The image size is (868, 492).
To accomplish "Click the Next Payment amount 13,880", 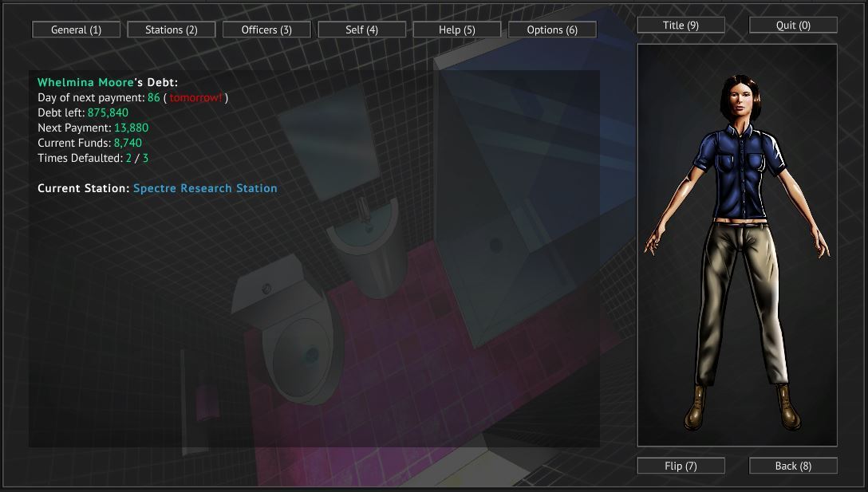I will [131, 128].
